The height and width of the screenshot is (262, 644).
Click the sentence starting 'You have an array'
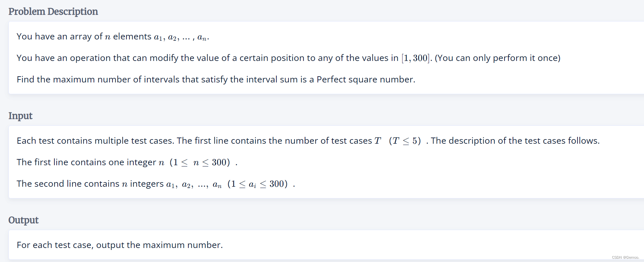pyautogui.click(x=113, y=36)
